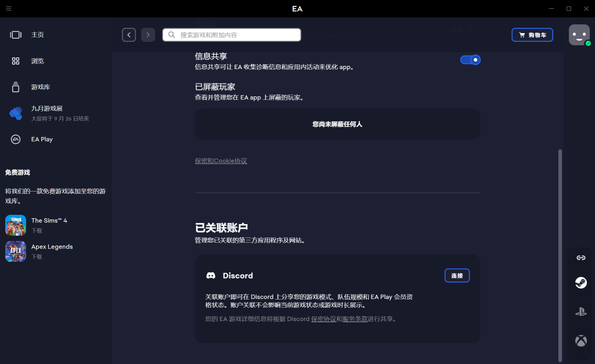Click The Sims 4 下载 download text
Viewport: 595px width, 364px height.
(x=37, y=230)
